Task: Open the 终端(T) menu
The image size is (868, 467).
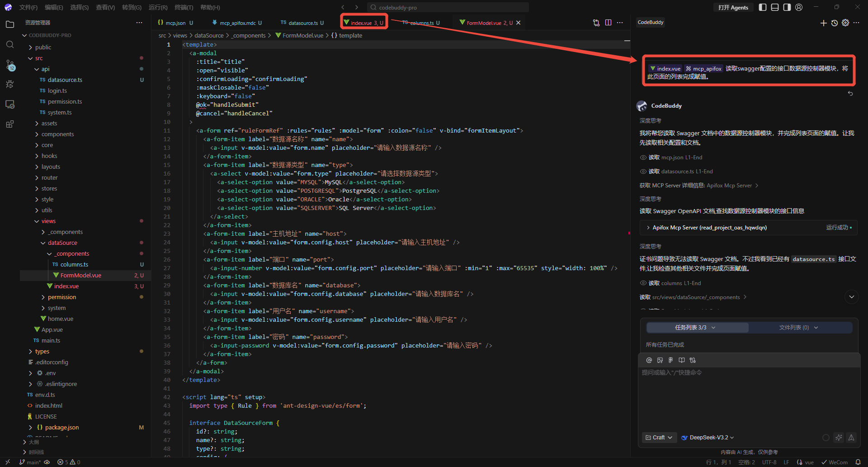Action: 184,7
